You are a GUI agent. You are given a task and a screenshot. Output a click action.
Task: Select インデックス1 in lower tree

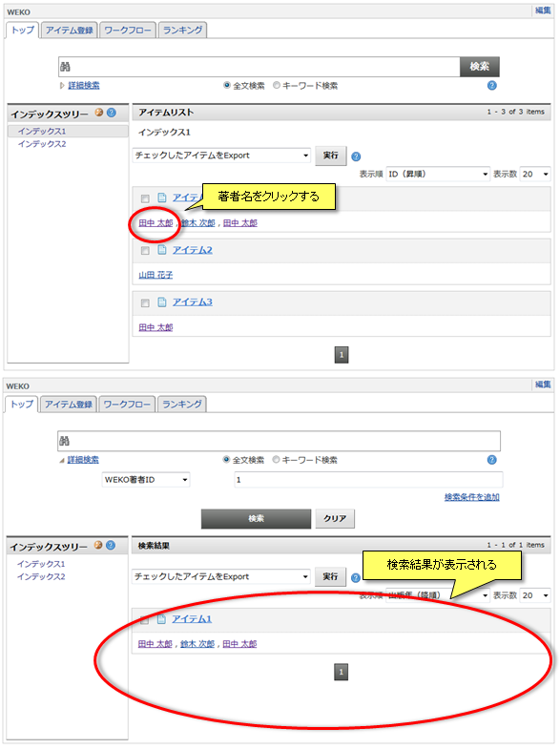pos(41,564)
